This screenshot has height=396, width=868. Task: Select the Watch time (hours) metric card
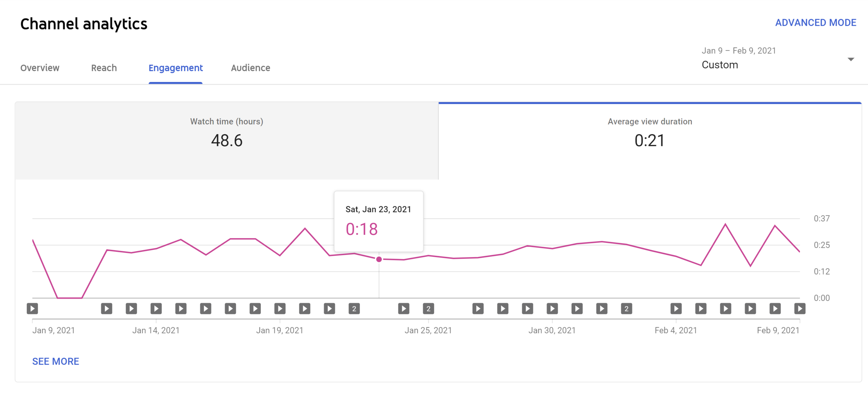pyautogui.click(x=227, y=141)
